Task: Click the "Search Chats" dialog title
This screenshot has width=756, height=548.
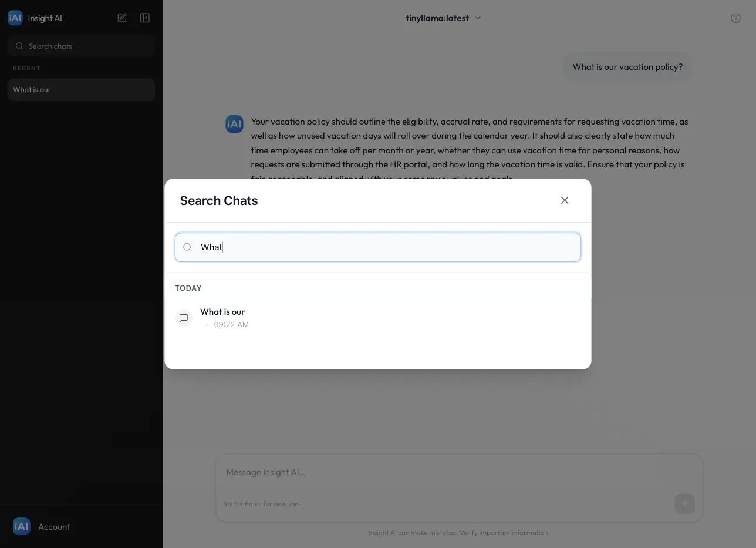Action: pos(219,200)
